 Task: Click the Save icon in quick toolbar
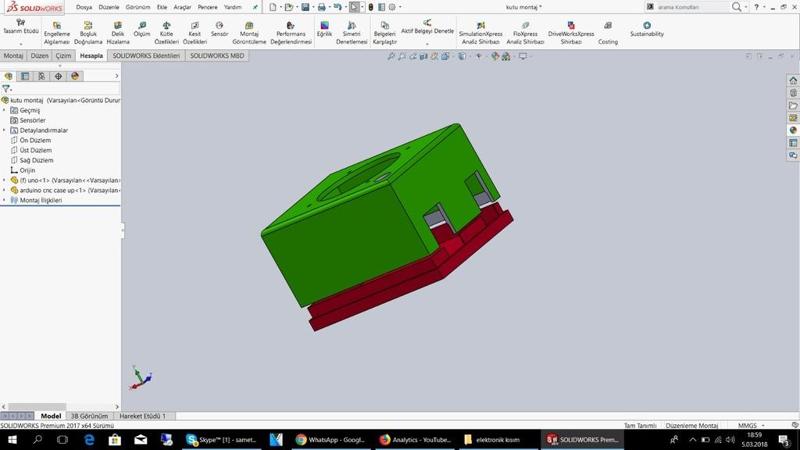point(305,7)
